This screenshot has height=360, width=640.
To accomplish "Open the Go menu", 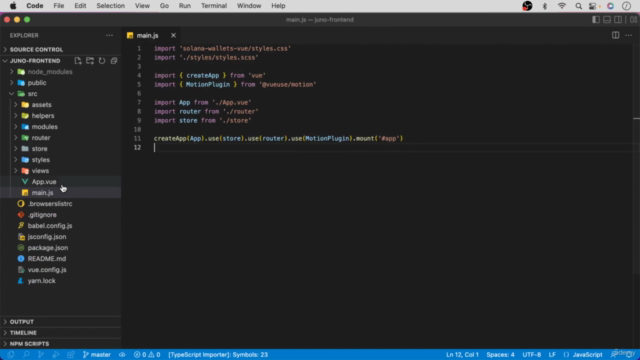I will point(164,6).
